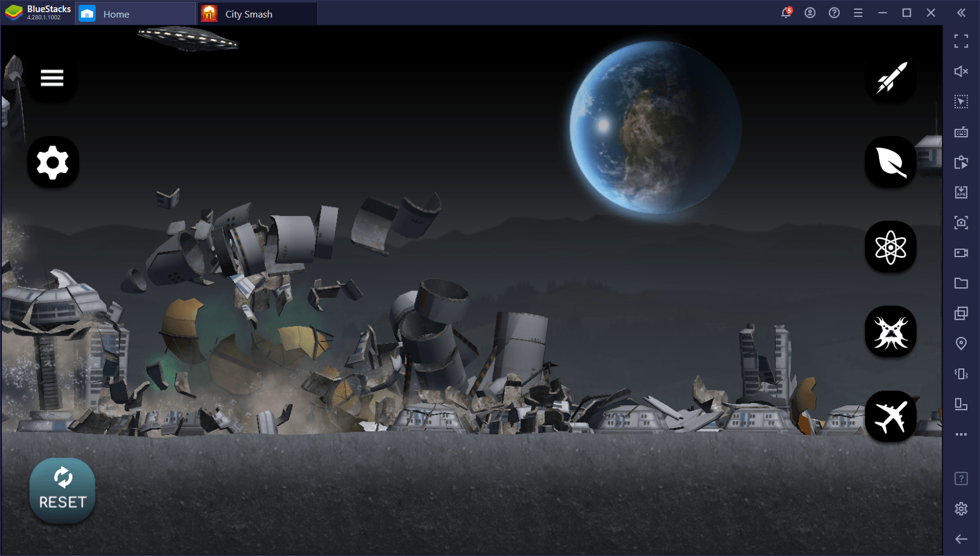Viewport: 980px width, 556px height.
Task: Lock the mouse cursor via sidebar
Action: [x=961, y=102]
